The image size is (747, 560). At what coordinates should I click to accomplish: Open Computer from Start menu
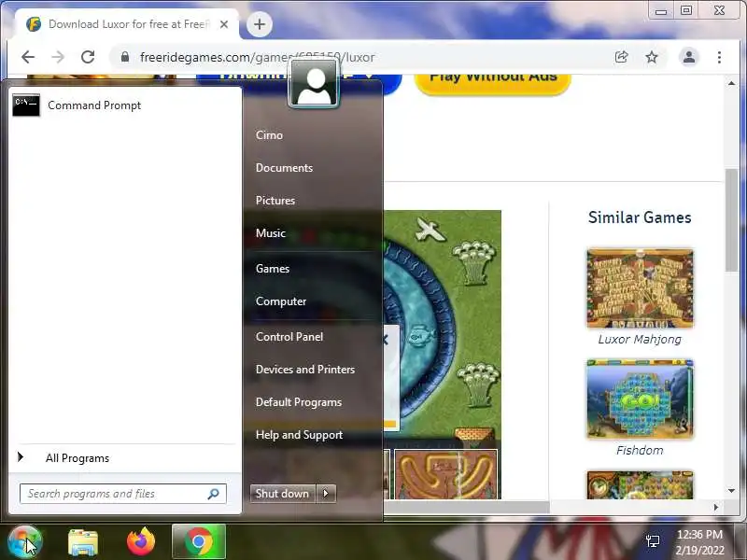click(x=281, y=301)
